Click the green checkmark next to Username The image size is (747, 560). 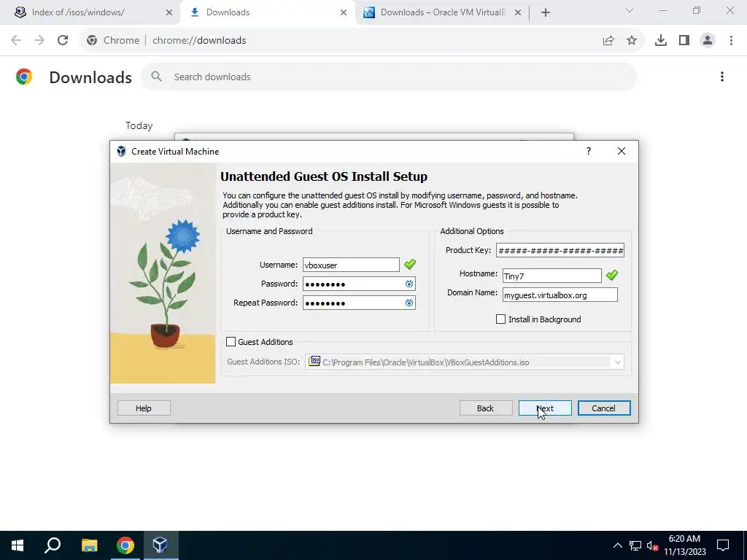pos(410,263)
